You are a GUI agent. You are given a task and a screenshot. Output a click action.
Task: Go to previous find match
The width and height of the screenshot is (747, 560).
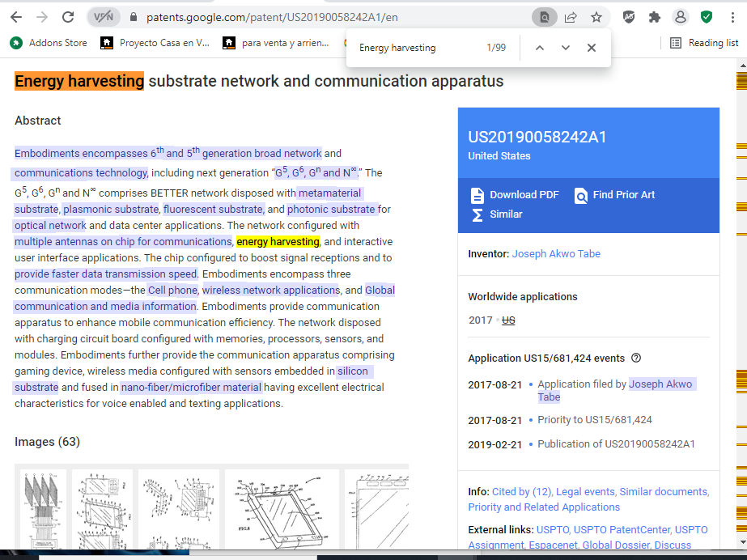540,48
